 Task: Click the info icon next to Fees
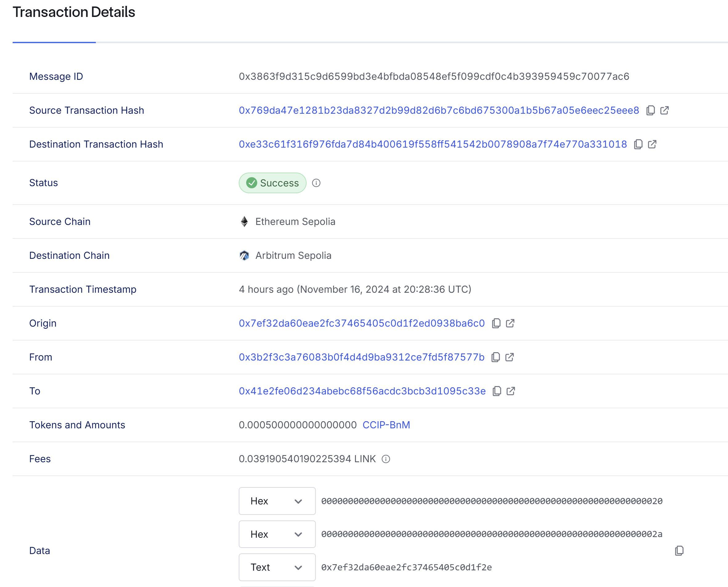(385, 459)
